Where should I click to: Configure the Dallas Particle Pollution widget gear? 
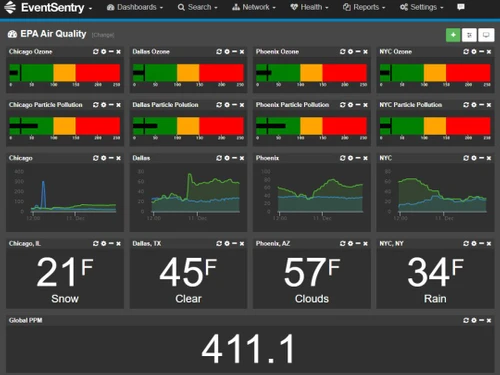(x=227, y=105)
